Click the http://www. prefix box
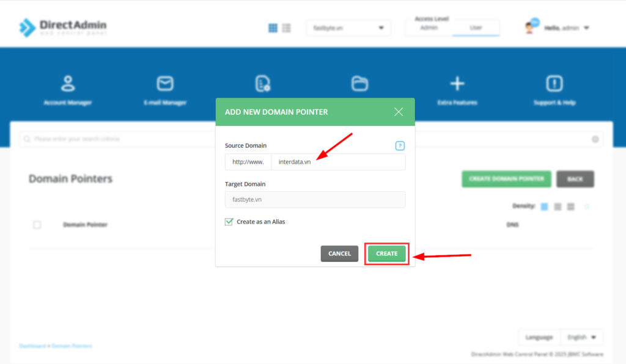Image resolution: width=626 pixels, height=364 pixels. pos(248,162)
